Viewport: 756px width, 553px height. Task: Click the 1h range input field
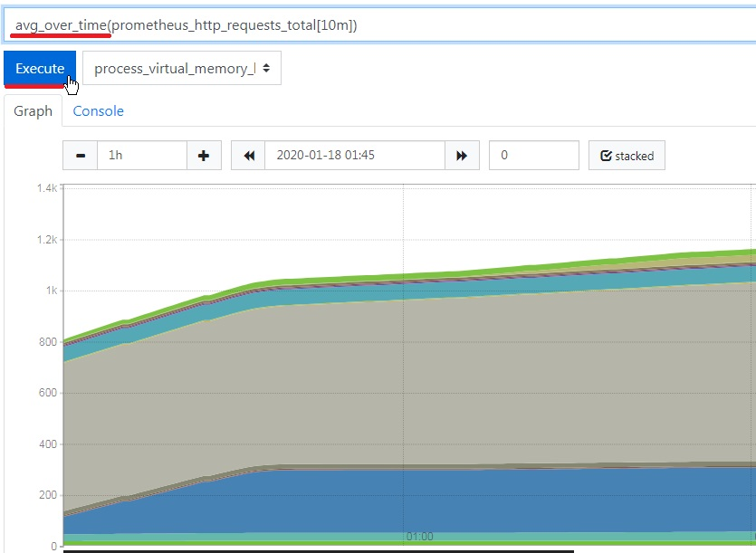[142, 156]
